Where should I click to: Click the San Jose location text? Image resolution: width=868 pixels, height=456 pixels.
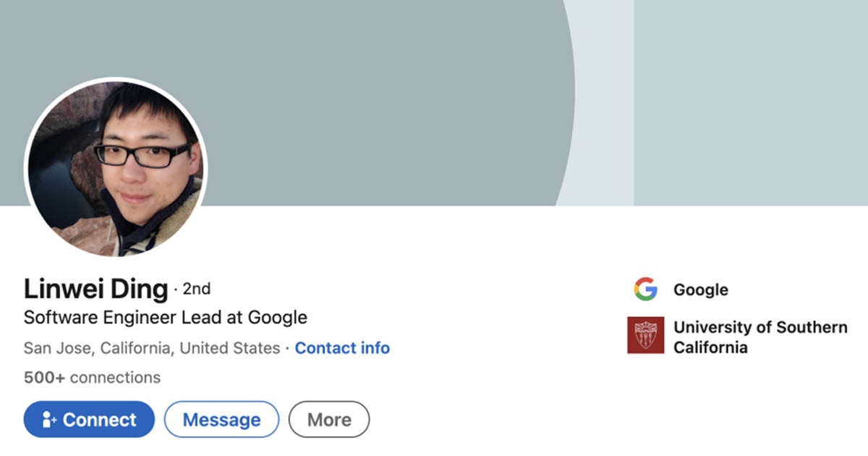[x=151, y=348]
